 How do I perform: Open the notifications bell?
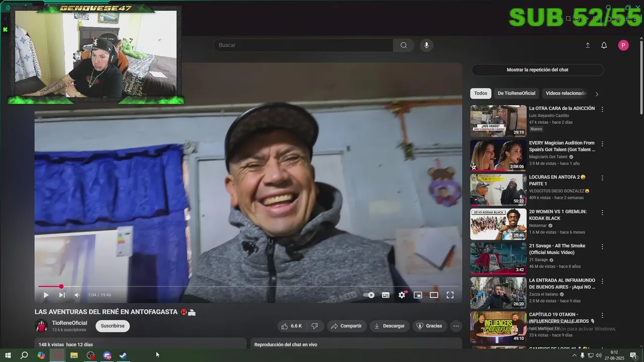[x=604, y=45]
